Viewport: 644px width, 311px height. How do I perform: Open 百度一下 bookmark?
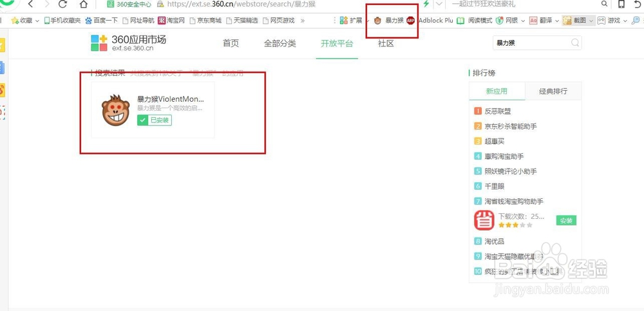coord(101,21)
